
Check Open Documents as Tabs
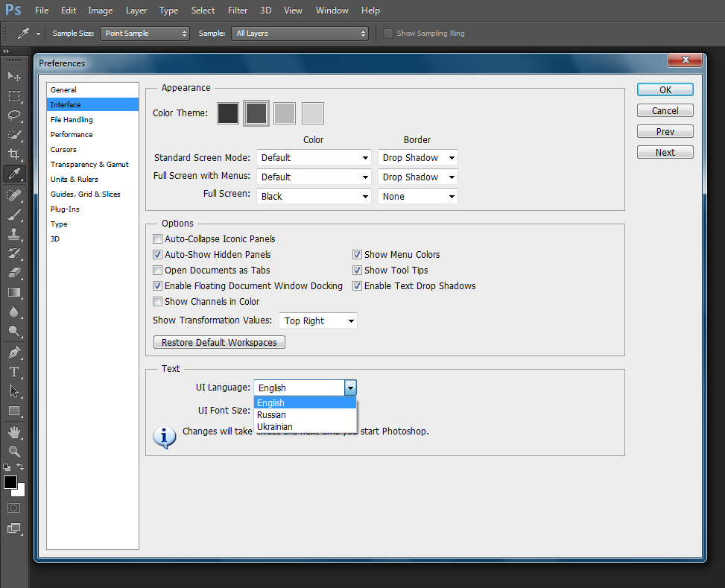coord(157,271)
